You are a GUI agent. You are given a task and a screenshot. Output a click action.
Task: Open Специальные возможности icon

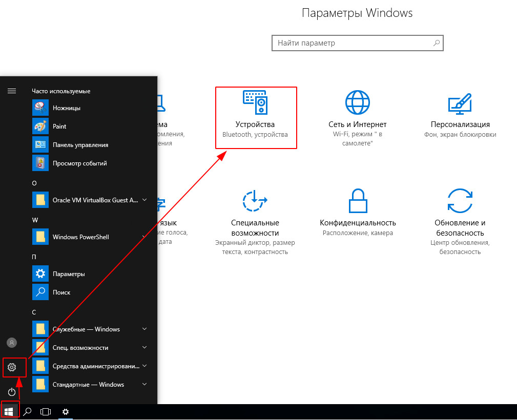click(x=255, y=200)
